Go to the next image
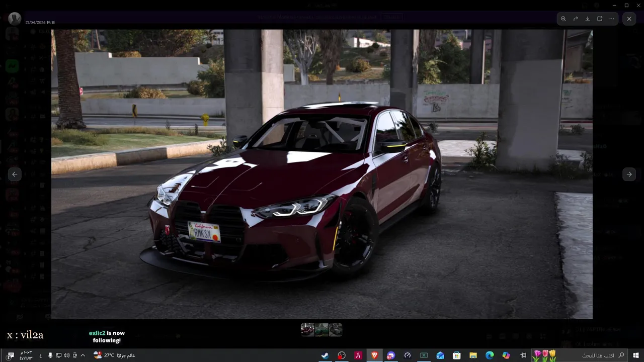The image size is (644, 362). [x=629, y=174]
